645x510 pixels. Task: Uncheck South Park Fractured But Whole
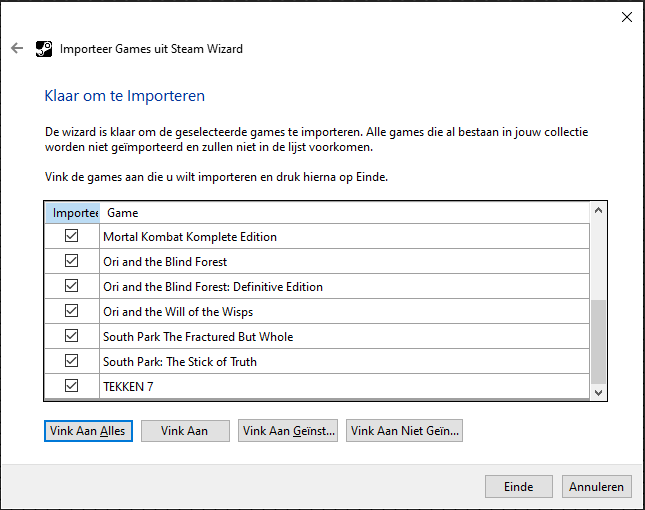72,336
